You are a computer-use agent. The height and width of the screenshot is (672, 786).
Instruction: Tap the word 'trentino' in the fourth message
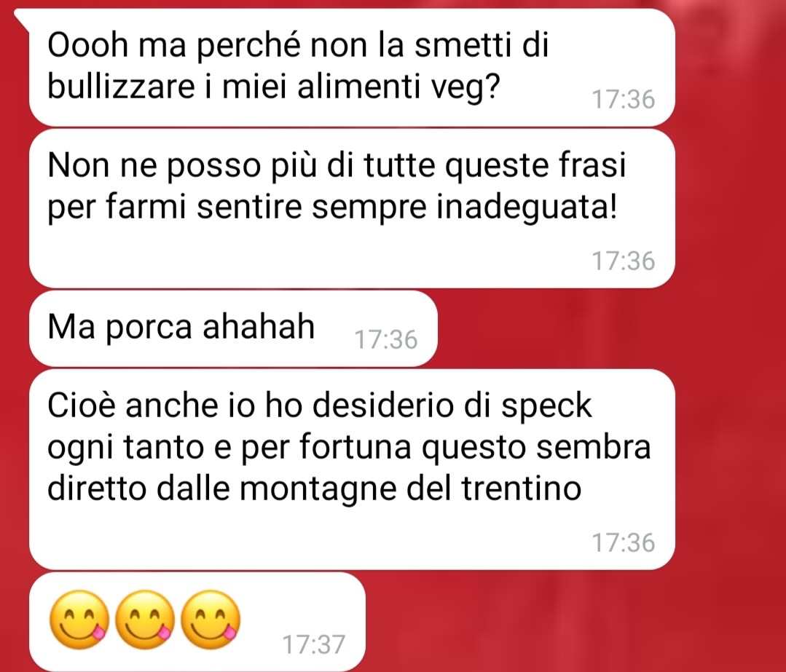[522, 488]
